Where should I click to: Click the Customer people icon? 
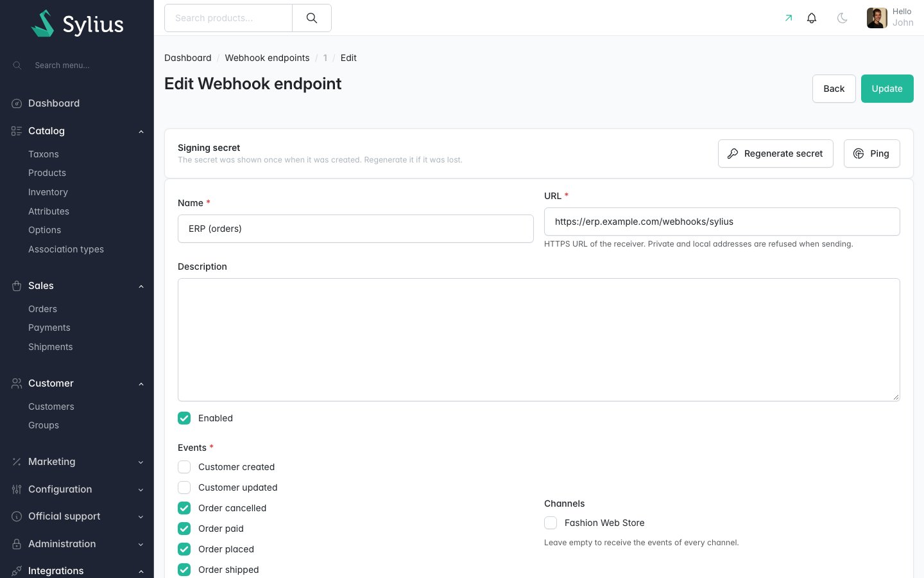(17, 383)
